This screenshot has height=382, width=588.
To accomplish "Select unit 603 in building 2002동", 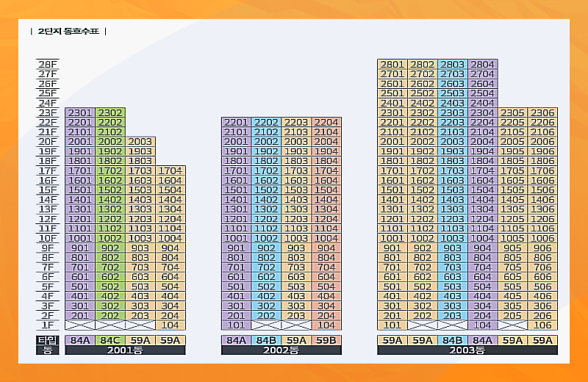I will pyautogui.click(x=296, y=277).
